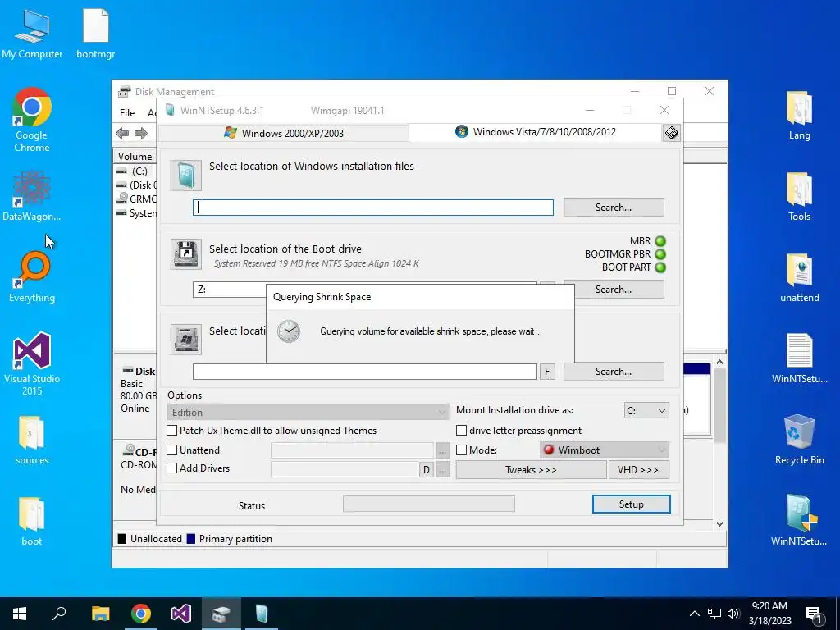Click the Status progress bar
This screenshot has width=840, height=630.
(428, 504)
